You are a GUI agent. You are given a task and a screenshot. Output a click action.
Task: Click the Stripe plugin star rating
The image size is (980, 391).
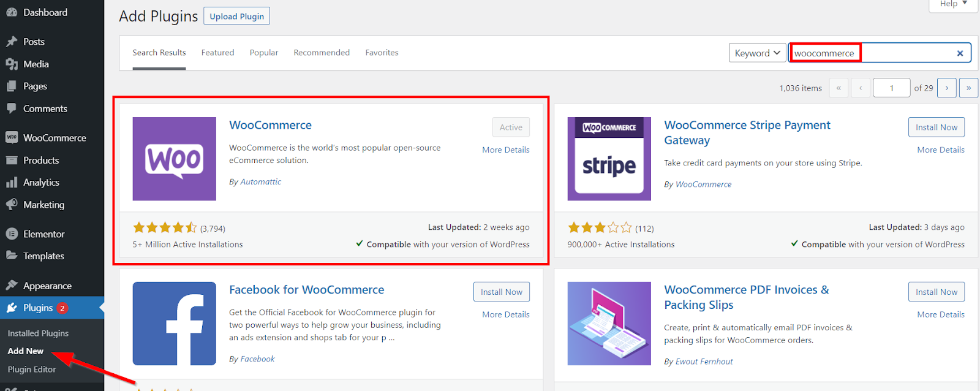click(600, 228)
